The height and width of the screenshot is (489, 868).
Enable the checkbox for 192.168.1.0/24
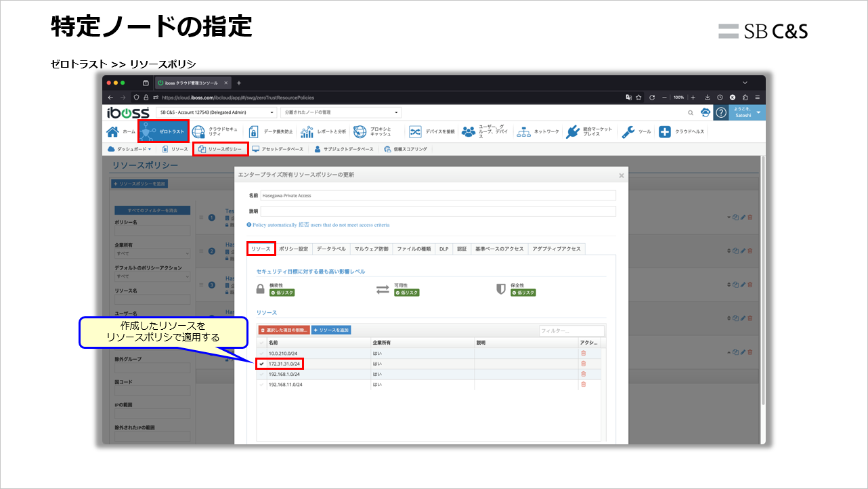(x=262, y=373)
